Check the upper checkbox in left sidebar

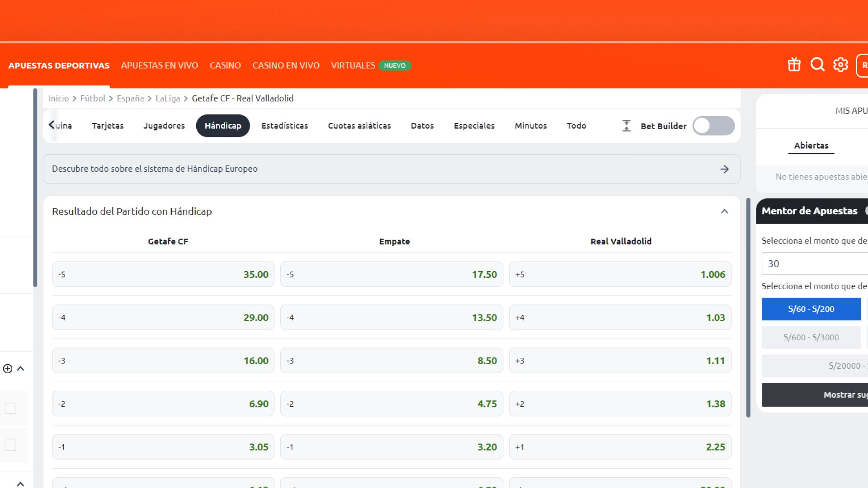[10, 408]
